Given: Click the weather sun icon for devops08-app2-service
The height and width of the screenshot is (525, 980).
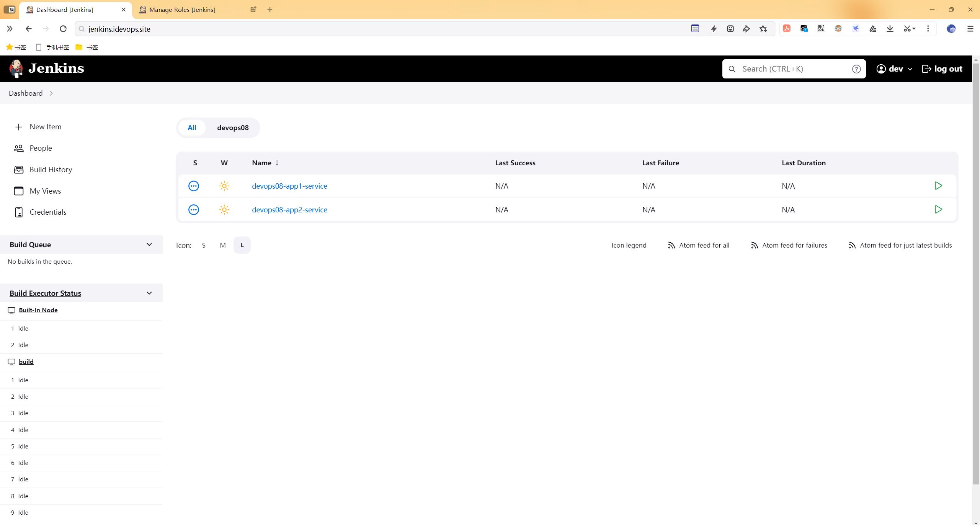Looking at the screenshot, I should pos(224,210).
